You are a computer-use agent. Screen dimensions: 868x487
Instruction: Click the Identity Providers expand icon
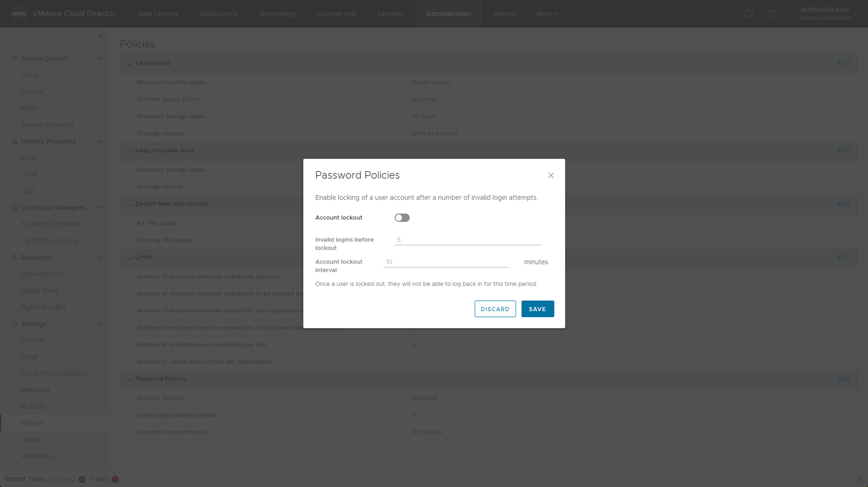101,141
